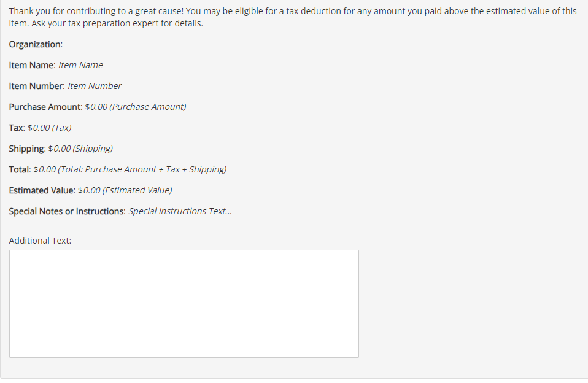Screen dimensions: 588x383
Task: Click the bold Item Name label
Action: click(x=32, y=65)
